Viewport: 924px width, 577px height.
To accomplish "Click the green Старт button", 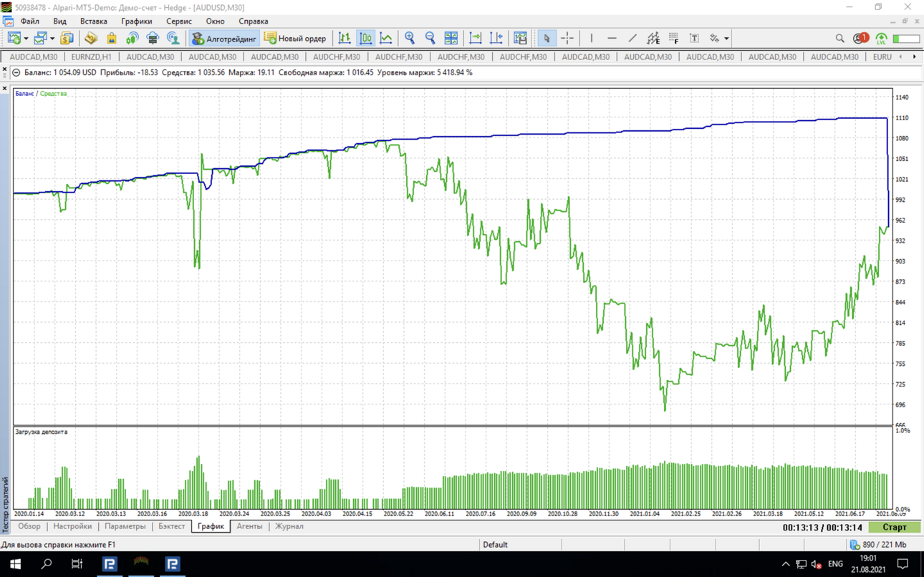I will click(894, 527).
